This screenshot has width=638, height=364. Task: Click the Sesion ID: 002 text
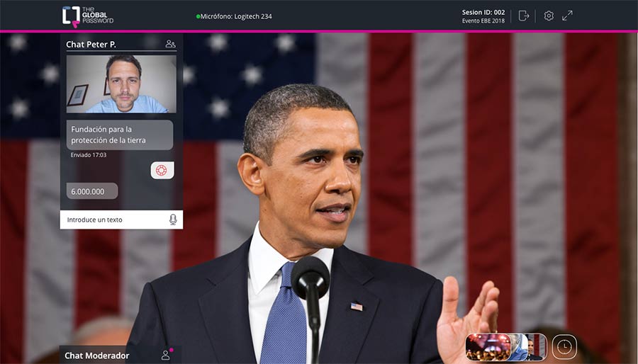(x=483, y=12)
